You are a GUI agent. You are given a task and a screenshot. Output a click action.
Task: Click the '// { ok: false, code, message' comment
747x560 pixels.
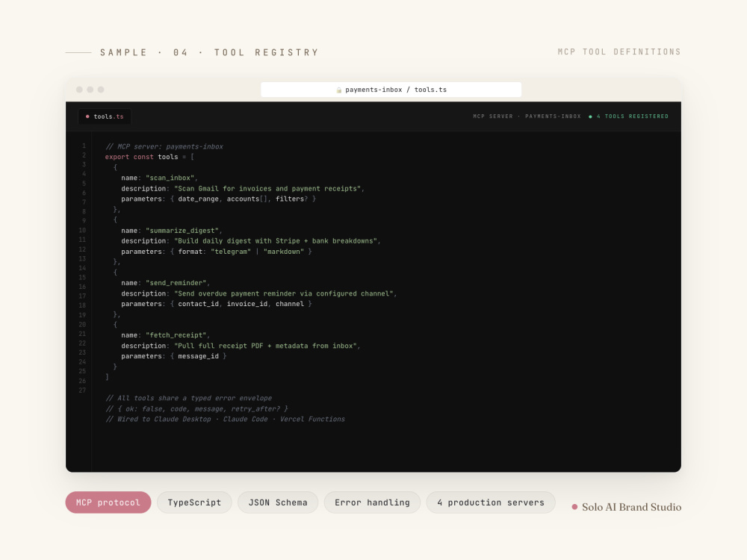tap(196, 408)
